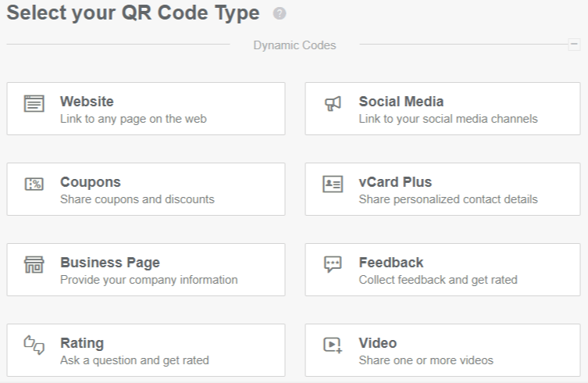Click the vCard Plus contact card icon
The height and width of the screenshot is (383, 588).
click(333, 184)
